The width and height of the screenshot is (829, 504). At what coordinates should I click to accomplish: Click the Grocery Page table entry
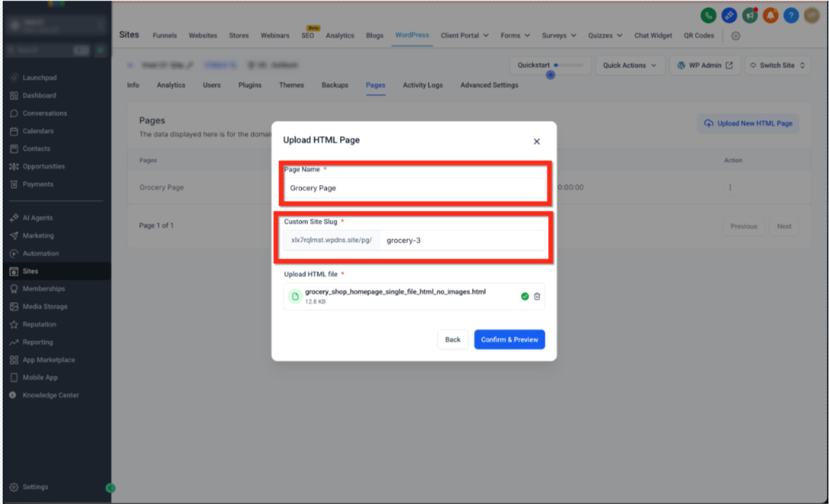click(161, 187)
